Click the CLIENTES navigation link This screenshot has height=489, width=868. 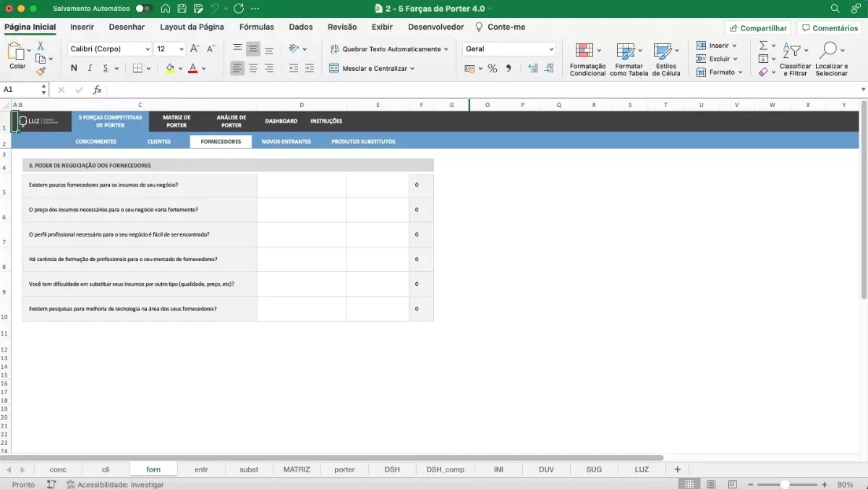[159, 142]
